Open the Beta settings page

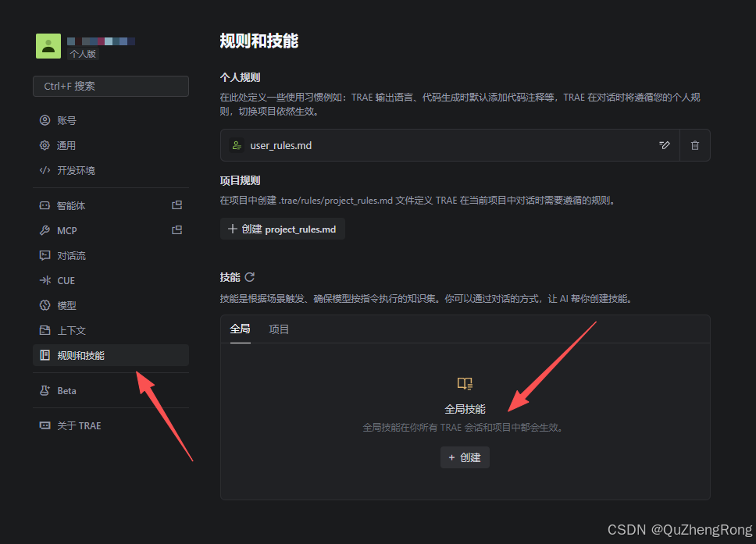(111, 391)
